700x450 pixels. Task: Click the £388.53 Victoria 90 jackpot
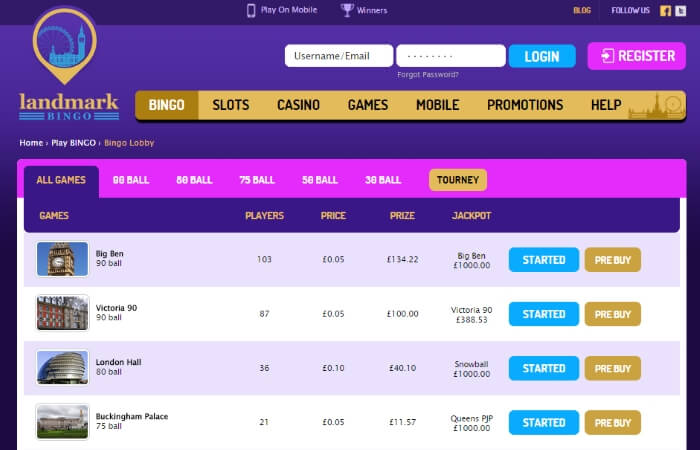(471, 320)
